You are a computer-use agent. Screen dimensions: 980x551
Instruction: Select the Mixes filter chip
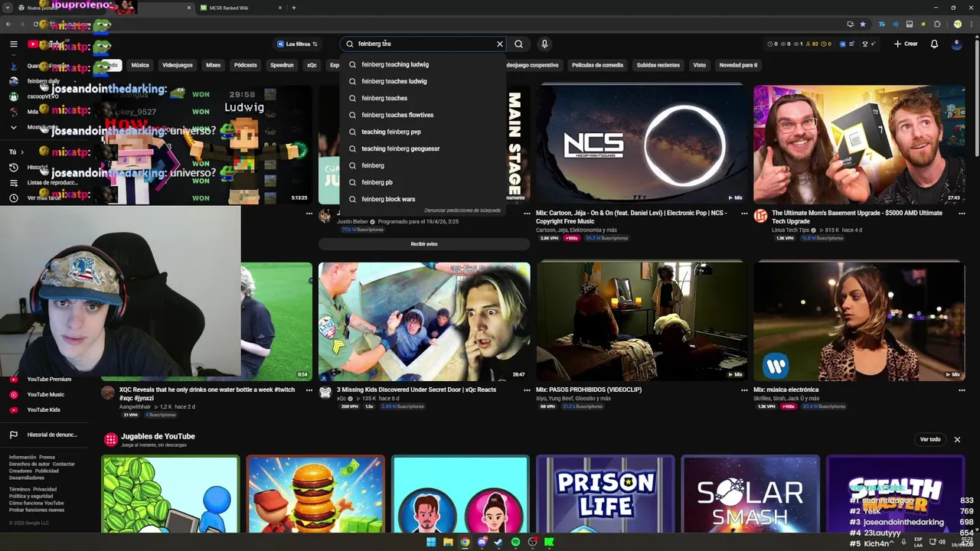coord(213,65)
